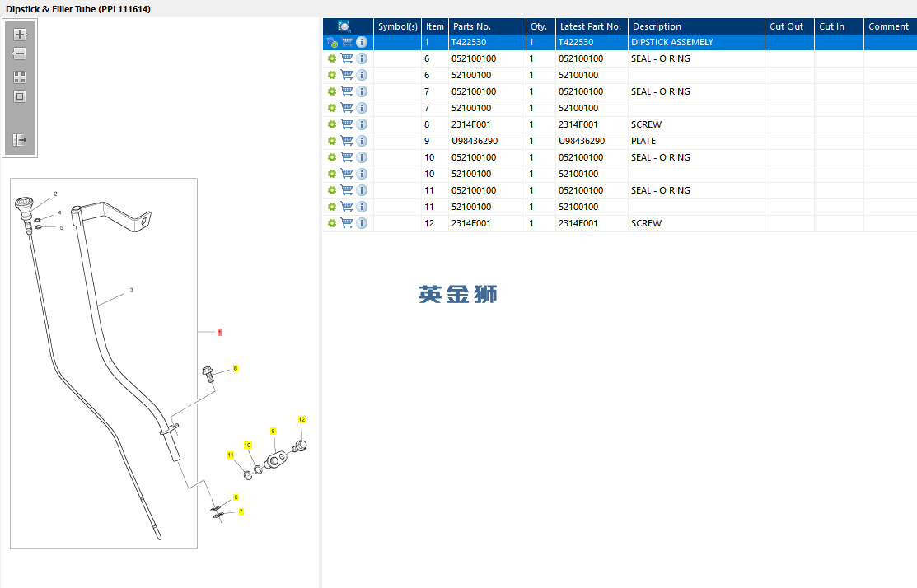Click the magnifier search icon in table header
Viewport: 917px width, 588px height.
pyautogui.click(x=344, y=26)
